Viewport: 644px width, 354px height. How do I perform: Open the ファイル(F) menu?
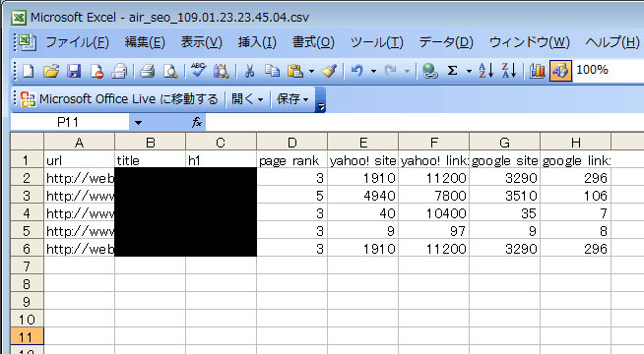77,42
